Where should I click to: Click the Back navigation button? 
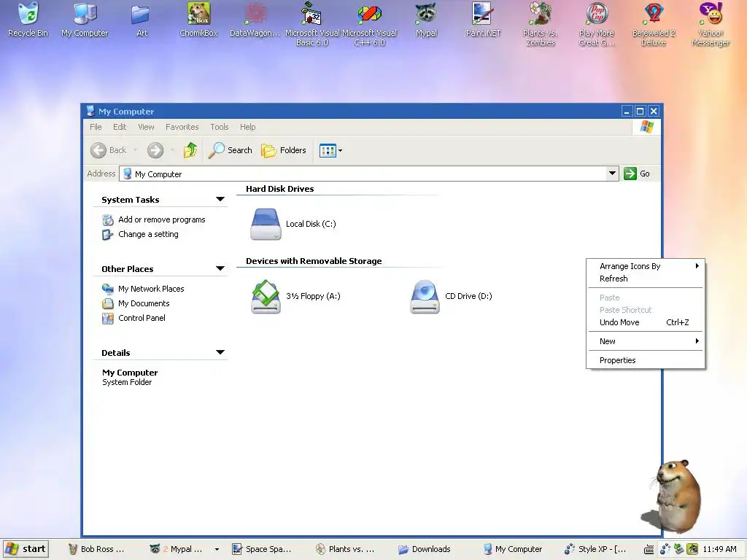pyautogui.click(x=109, y=150)
